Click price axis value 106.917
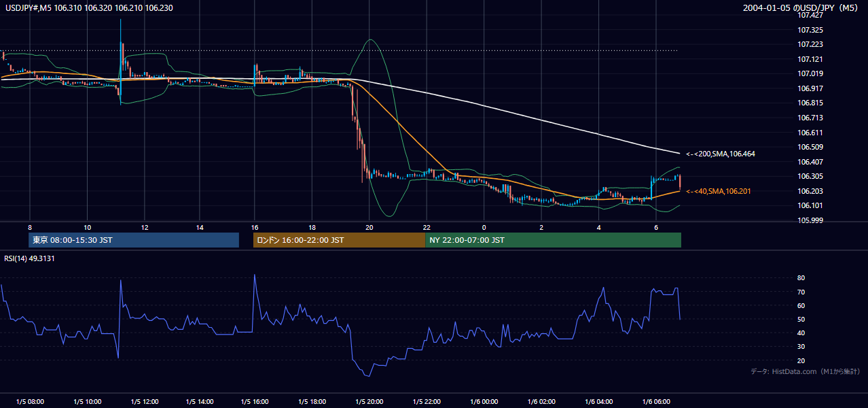This screenshot has width=868, height=408. tap(811, 88)
